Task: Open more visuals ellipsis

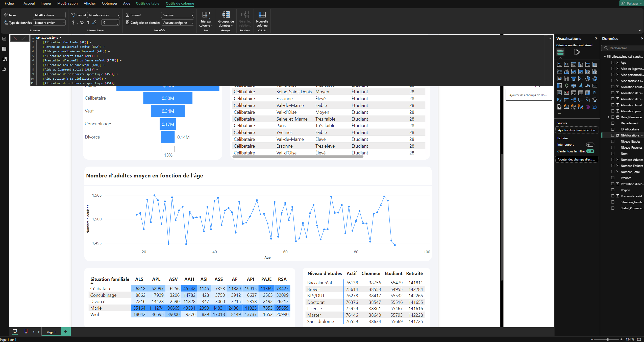Action: pyautogui.click(x=559, y=114)
